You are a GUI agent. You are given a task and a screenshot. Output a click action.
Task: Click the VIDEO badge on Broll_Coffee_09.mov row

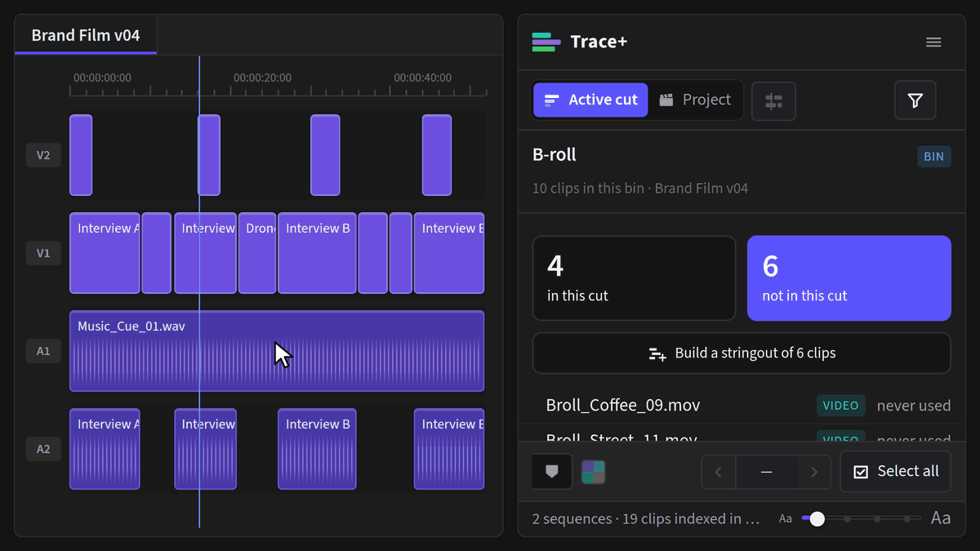(x=840, y=406)
